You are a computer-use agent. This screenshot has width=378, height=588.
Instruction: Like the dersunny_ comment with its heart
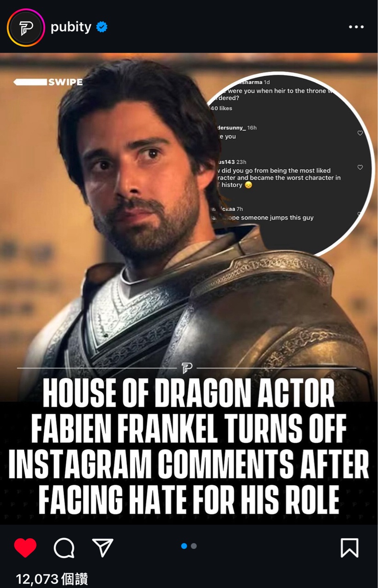pos(360,133)
